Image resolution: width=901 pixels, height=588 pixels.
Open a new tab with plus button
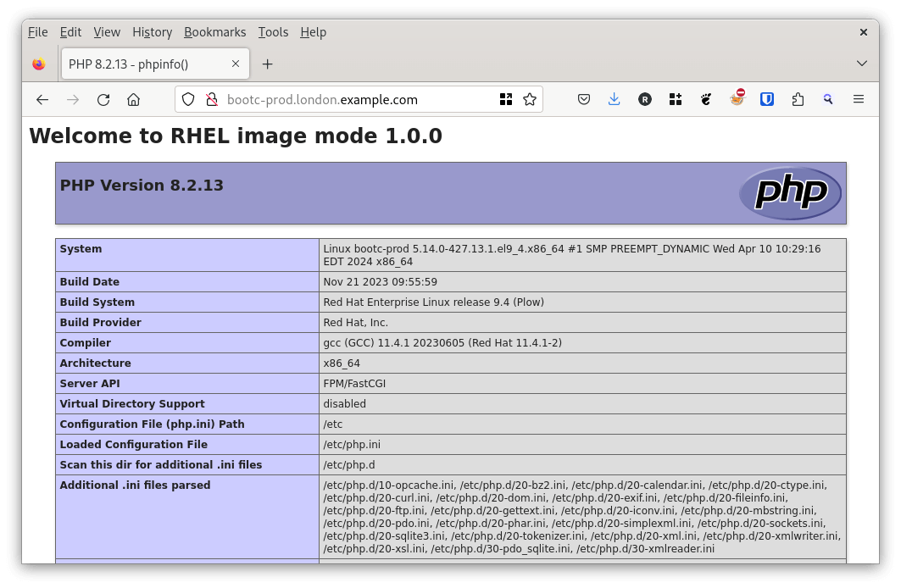pos(267,64)
